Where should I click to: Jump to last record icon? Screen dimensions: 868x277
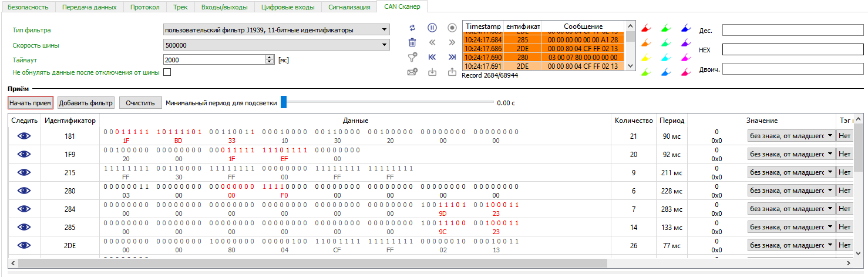pos(452,57)
